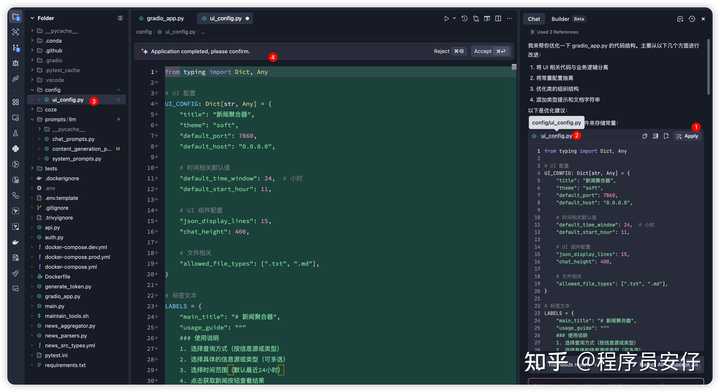Image resolution: width=720 pixels, height=392 pixels.
Task: Open .gitignore in the file tree
Action: tap(56, 208)
